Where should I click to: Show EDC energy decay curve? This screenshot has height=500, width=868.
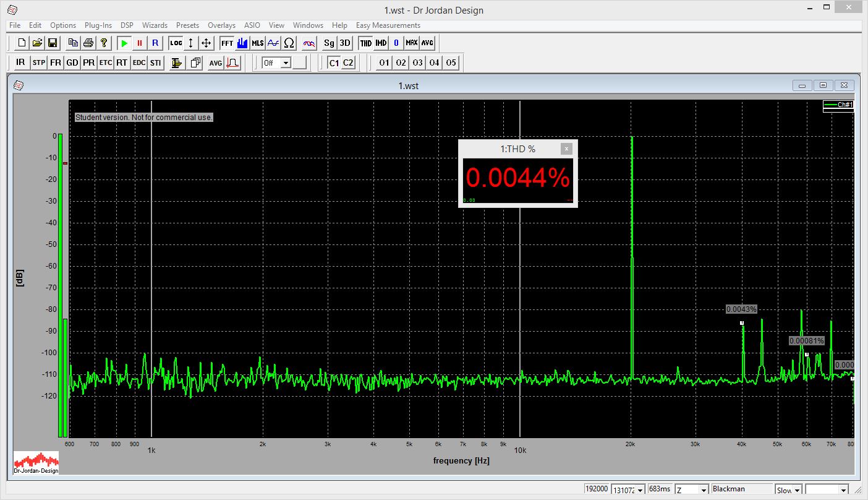click(x=139, y=62)
